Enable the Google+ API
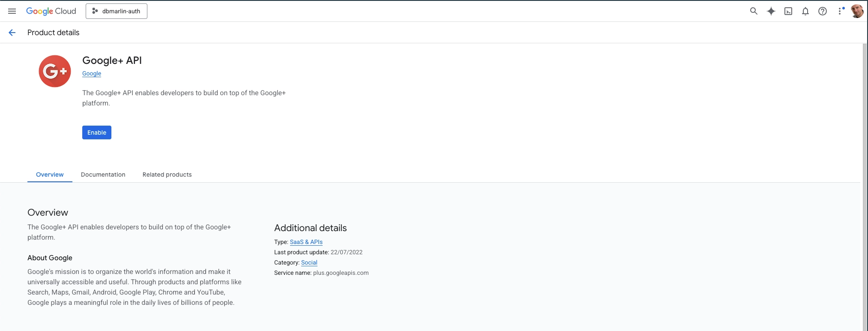 click(x=97, y=132)
